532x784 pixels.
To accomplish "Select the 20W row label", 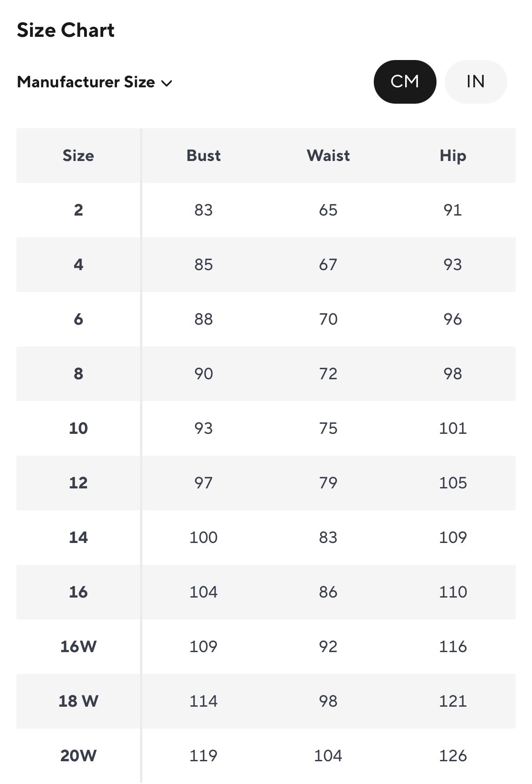I will click(78, 756).
